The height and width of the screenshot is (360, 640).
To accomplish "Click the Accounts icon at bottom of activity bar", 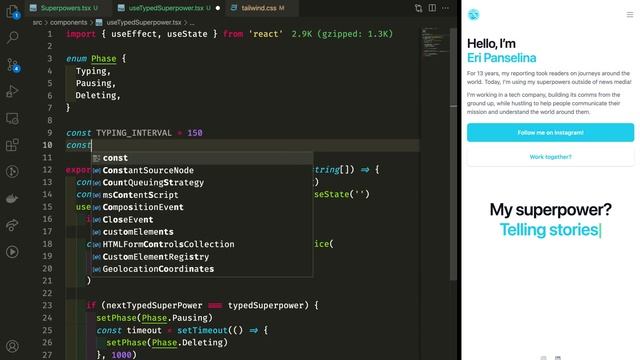I will (12, 346).
